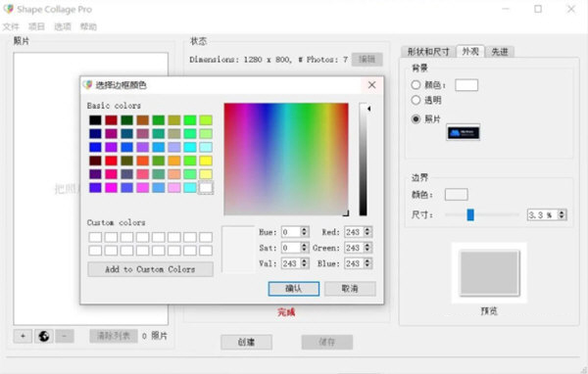Screen dimensions: 588x374
Task: Adjust the Val spinner arrows
Action: coord(305,263)
